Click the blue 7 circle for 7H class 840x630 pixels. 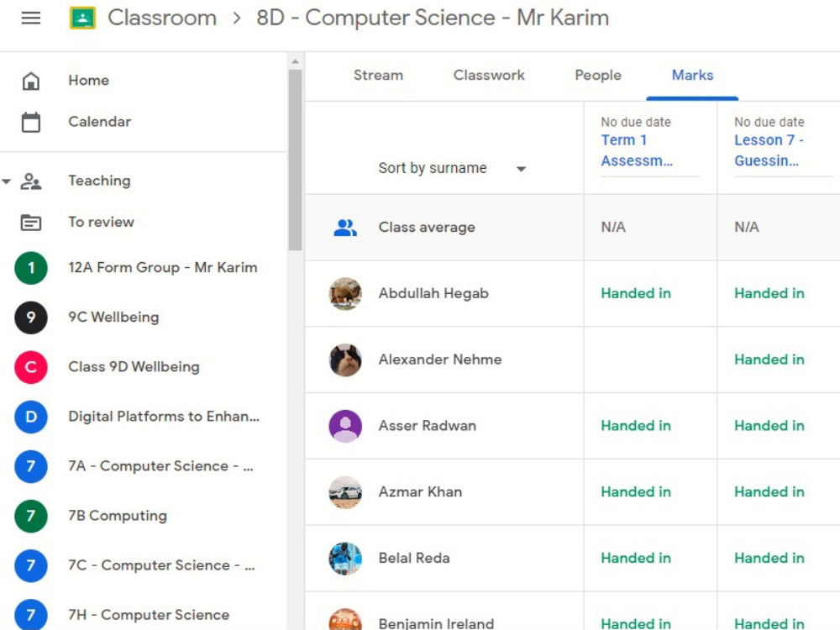[30, 615]
